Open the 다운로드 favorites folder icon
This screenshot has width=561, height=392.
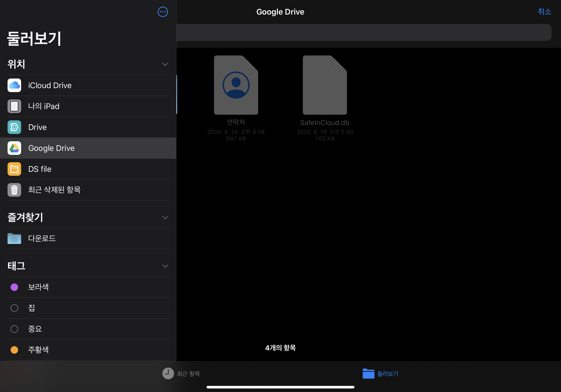coord(14,239)
